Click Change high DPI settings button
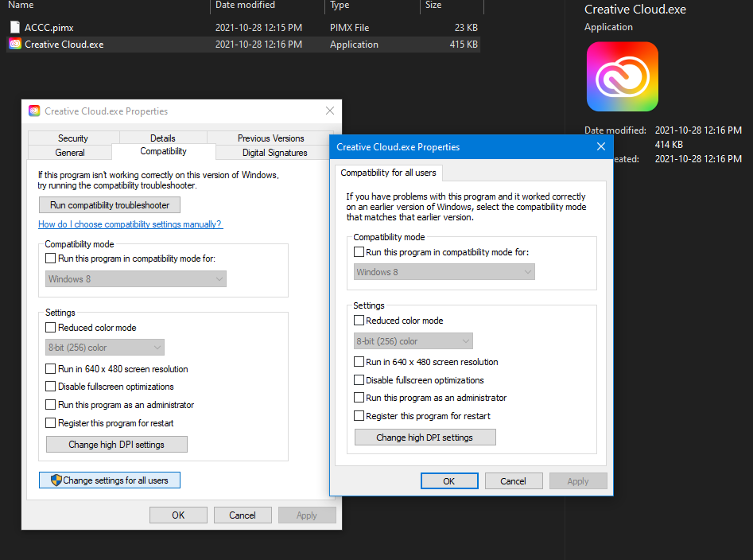753x560 pixels. 116,444
